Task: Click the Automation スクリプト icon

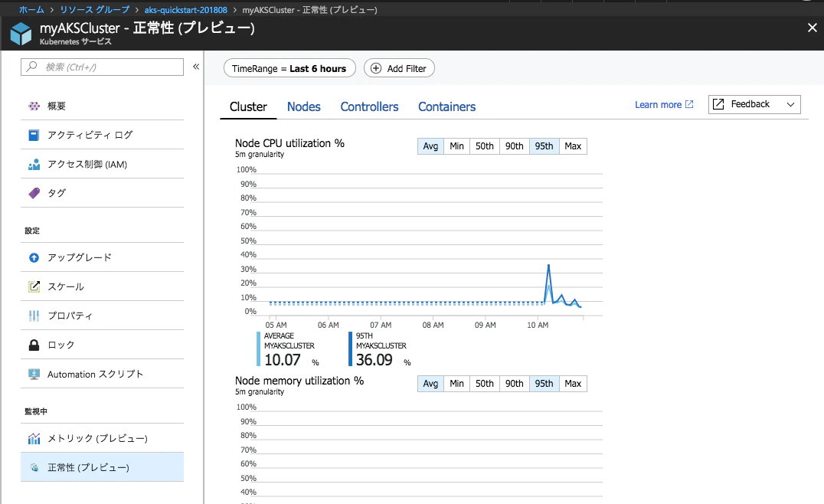Action: pyautogui.click(x=34, y=375)
